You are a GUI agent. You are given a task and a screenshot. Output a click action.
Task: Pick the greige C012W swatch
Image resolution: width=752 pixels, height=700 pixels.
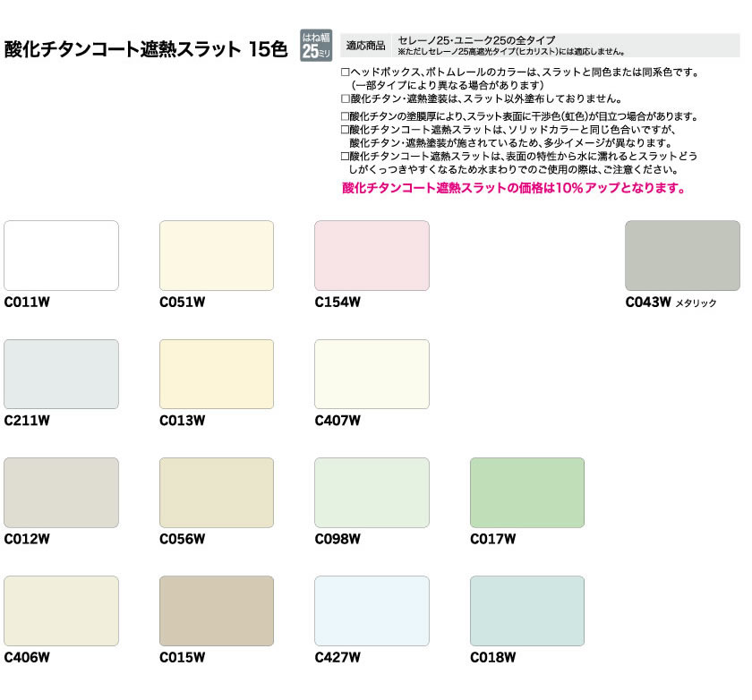pyautogui.click(x=61, y=492)
